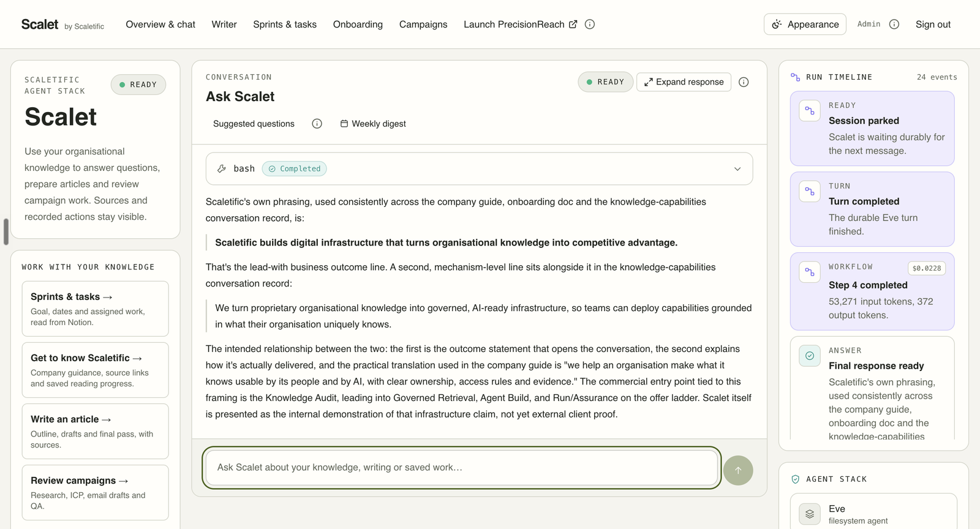Image resolution: width=980 pixels, height=529 pixels.
Task: Expand the bash tool call details
Action: pyautogui.click(x=737, y=169)
